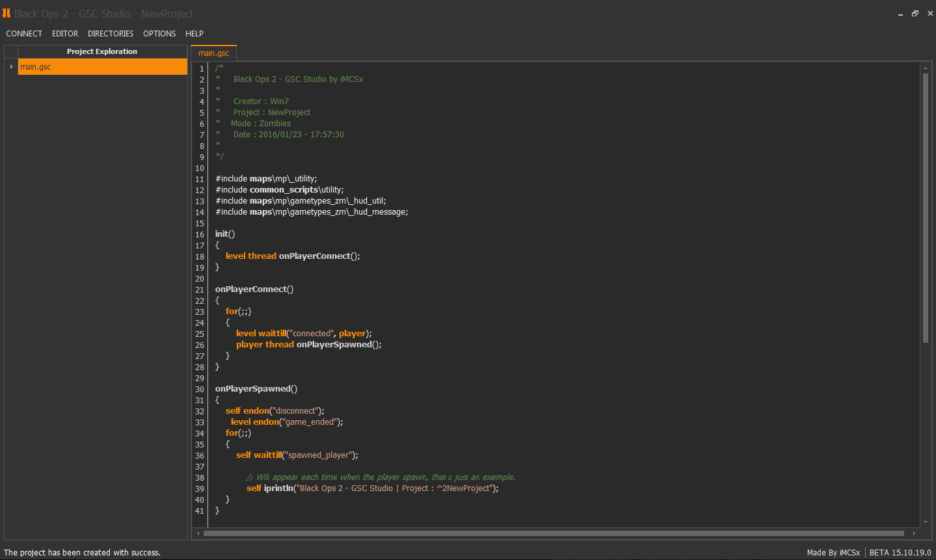Click the horizontal scrollbar left arrow
The width and height of the screenshot is (936, 560).
click(198, 533)
